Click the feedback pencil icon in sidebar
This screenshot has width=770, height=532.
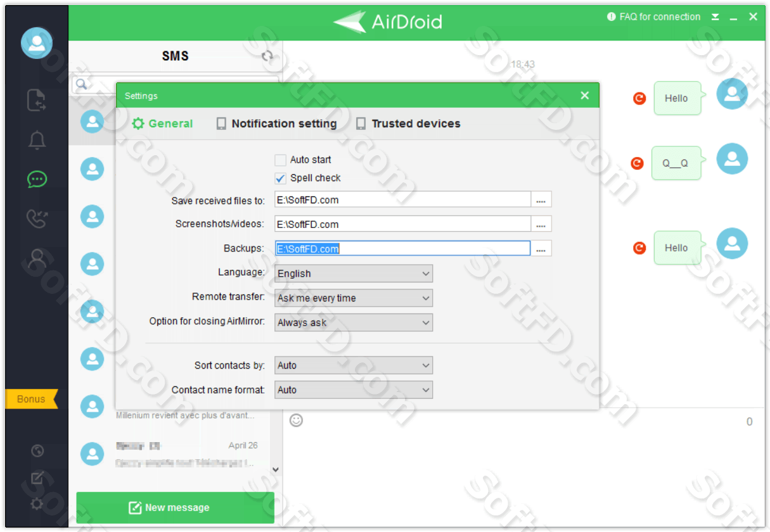tap(37, 478)
